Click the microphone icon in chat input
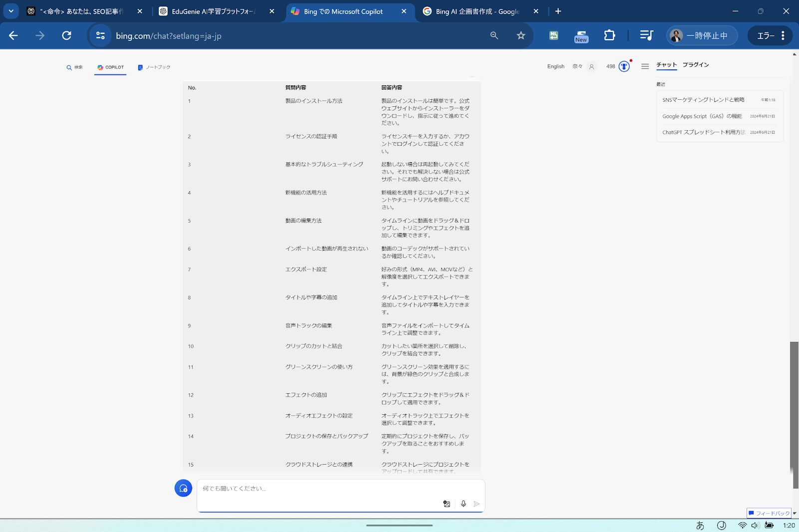Viewport: 799px width, 532px height. point(463,504)
